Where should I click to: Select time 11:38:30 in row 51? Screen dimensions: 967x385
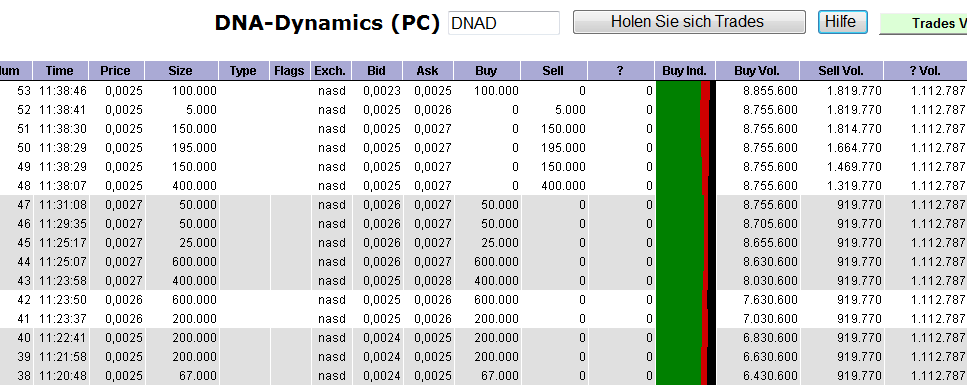63,129
